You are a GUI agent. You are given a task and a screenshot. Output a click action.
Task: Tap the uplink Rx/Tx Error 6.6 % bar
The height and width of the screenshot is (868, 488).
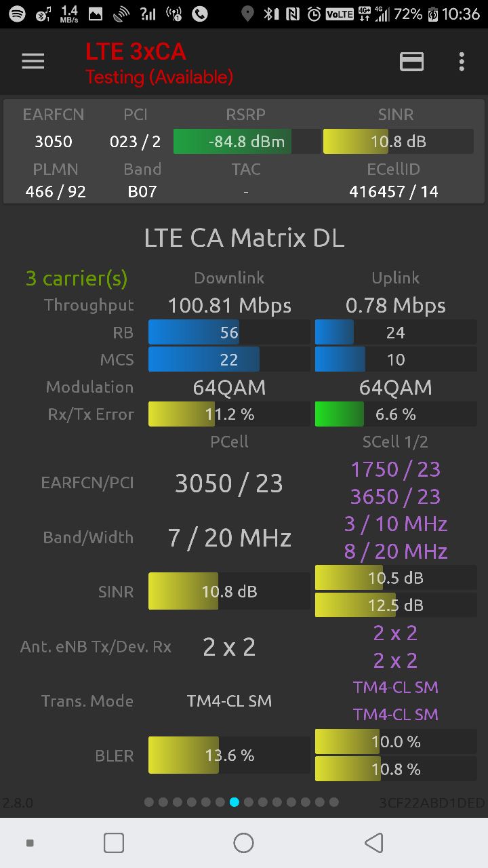[395, 414]
